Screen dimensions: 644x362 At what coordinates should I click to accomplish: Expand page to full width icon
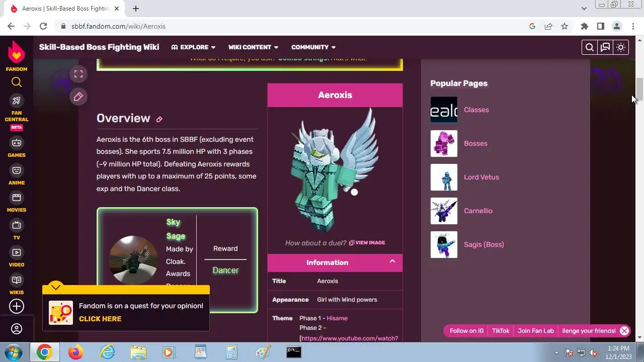78,74
